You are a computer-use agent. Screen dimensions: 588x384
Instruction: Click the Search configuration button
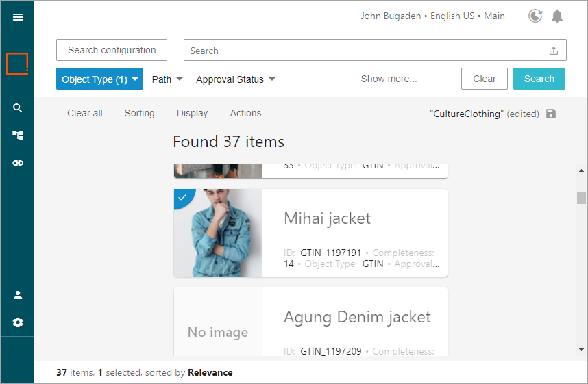tap(112, 50)
